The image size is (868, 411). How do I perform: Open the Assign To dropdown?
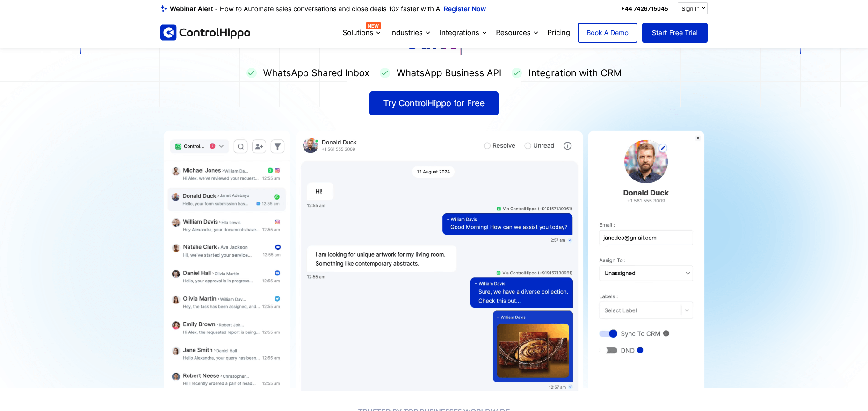645,273
